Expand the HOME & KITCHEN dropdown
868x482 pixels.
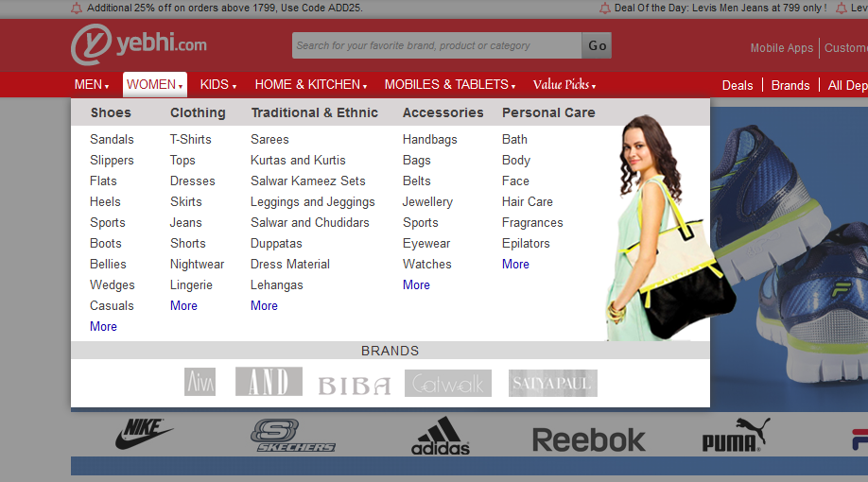[310, 85]
